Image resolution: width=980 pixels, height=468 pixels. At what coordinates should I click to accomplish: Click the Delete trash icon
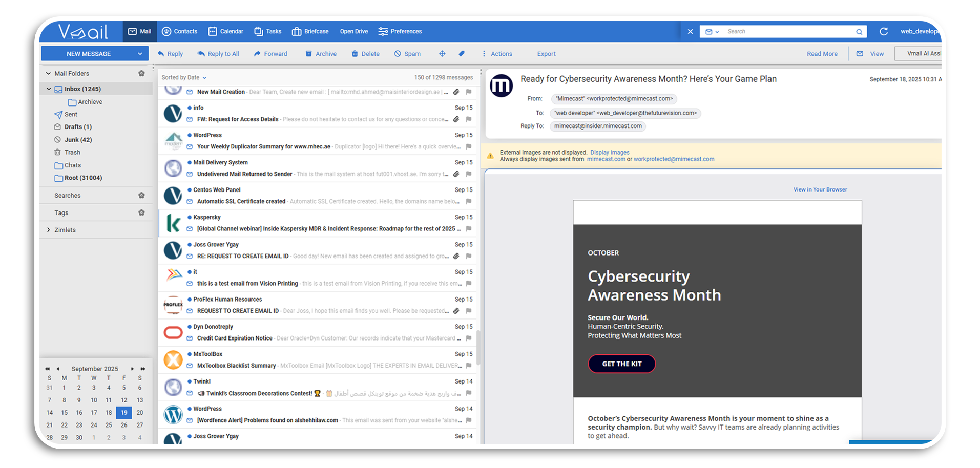point(355,54)
